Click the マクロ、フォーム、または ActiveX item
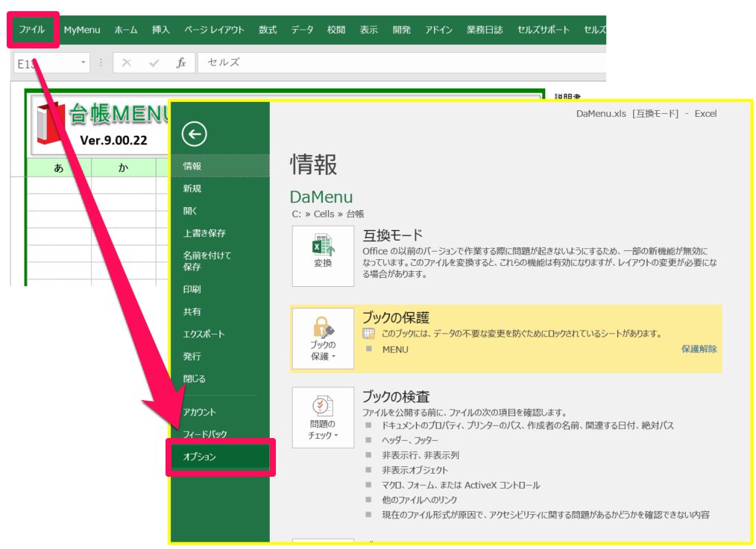756x549 pixels. point(461,486)
